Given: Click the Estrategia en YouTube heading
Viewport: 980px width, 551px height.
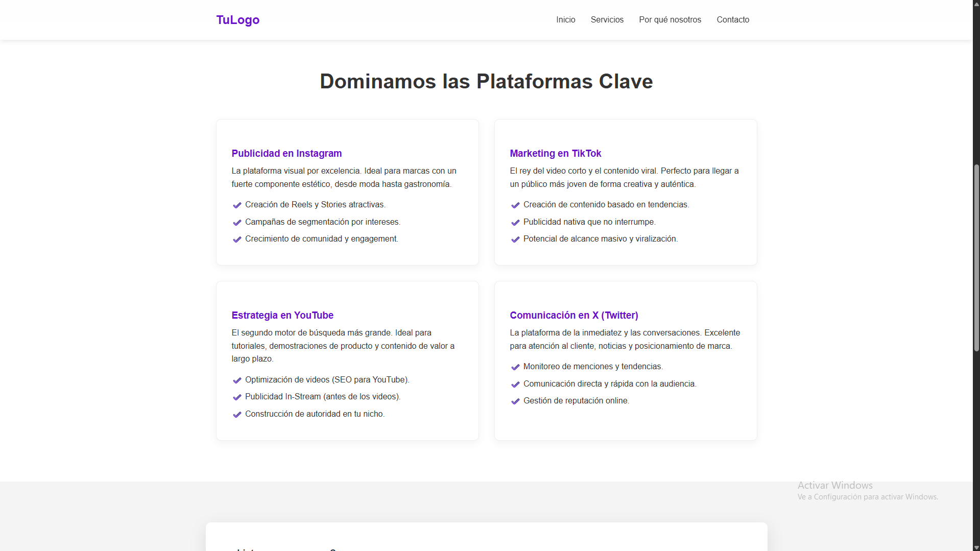Looking at the screenshot, I should tap(282, 316).
